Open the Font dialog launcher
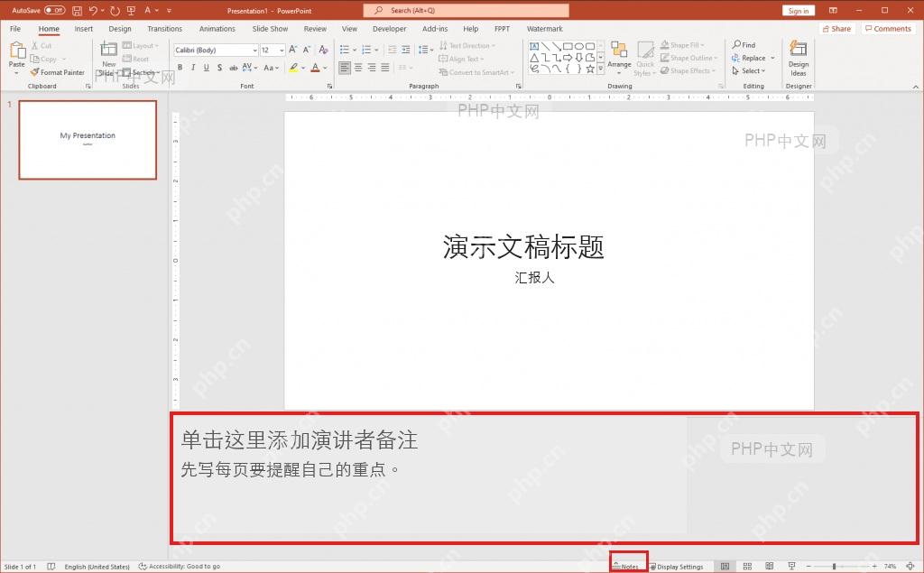Screen dimensions: 924x573 tap(329, 86)
